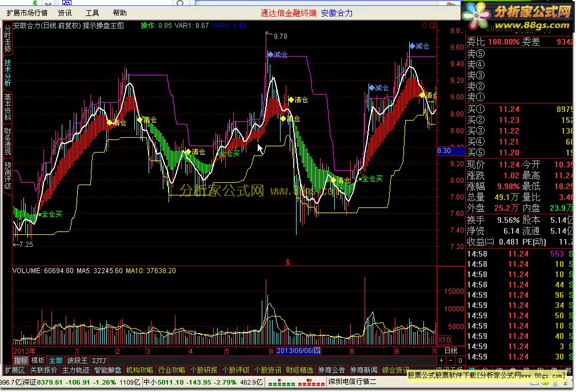This screenshot has width=576, height=392.
Task: Open the 资讯 menu
Action: (x=65, y=13)
